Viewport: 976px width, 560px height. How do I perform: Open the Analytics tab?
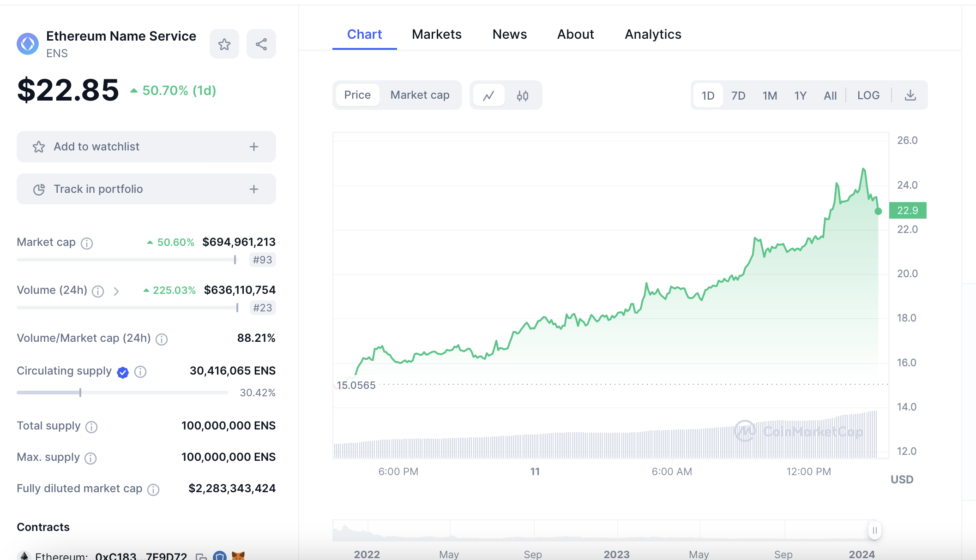[653, 34]
